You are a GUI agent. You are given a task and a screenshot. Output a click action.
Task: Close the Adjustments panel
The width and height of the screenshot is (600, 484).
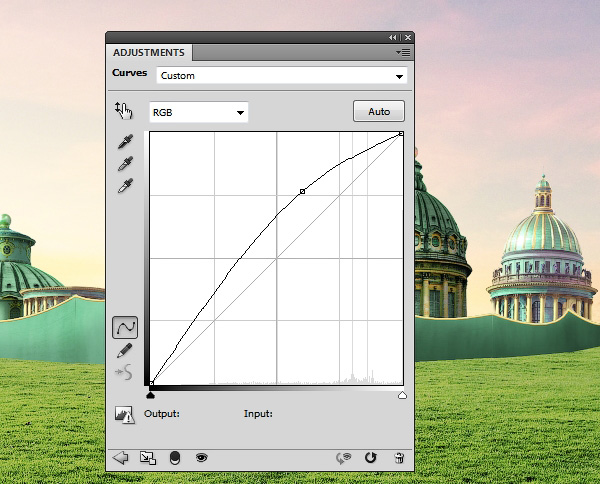[408, 37]
